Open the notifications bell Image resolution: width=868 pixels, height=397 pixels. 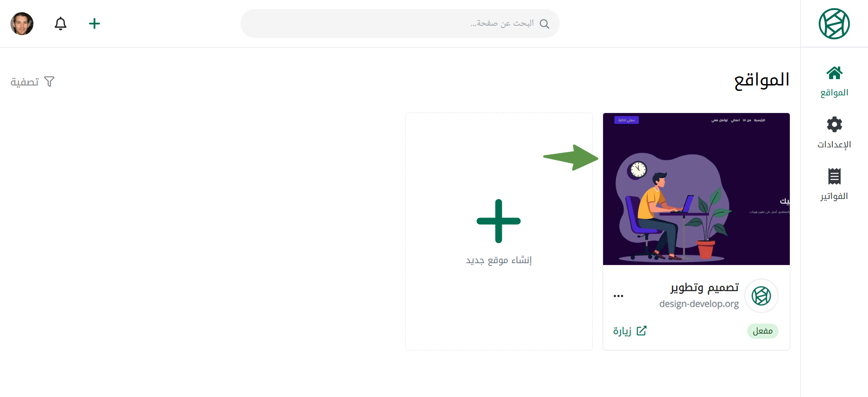[x=61, y=24]
